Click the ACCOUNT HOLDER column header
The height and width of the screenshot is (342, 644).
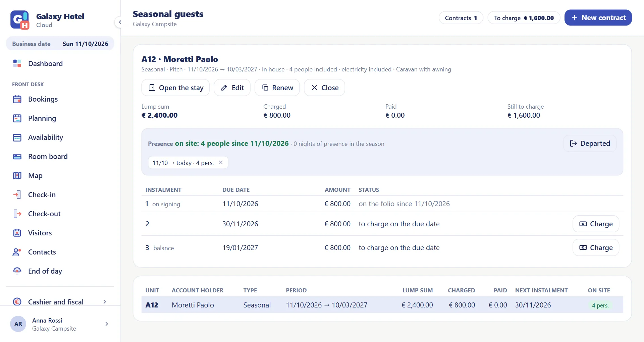tap(198, 290)
